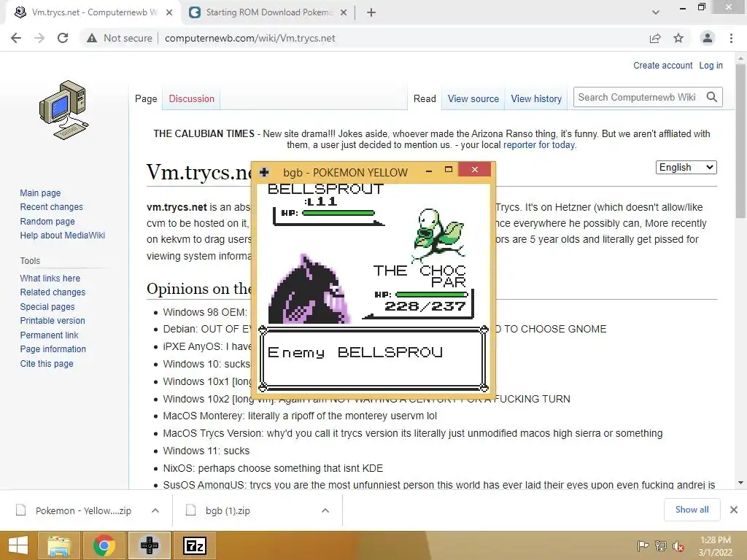
Task: Open Chrome from the taskbar
Action: [104, 545]
